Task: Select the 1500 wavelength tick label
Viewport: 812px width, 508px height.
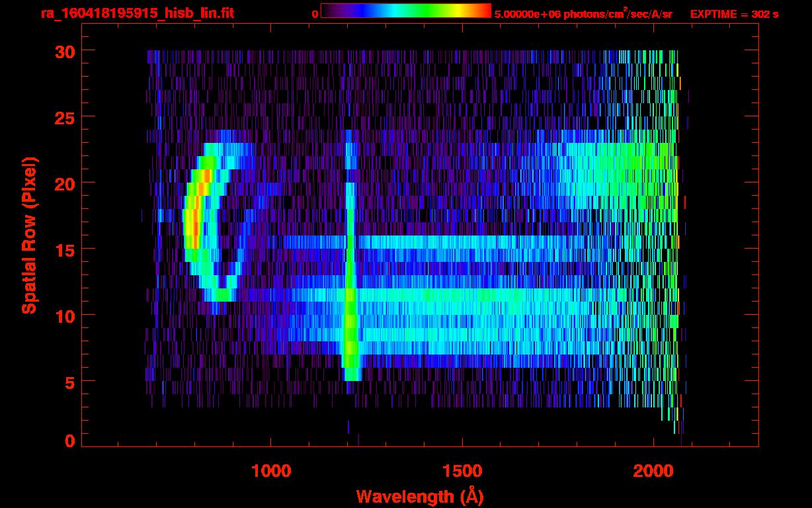Action: [462, 471]
